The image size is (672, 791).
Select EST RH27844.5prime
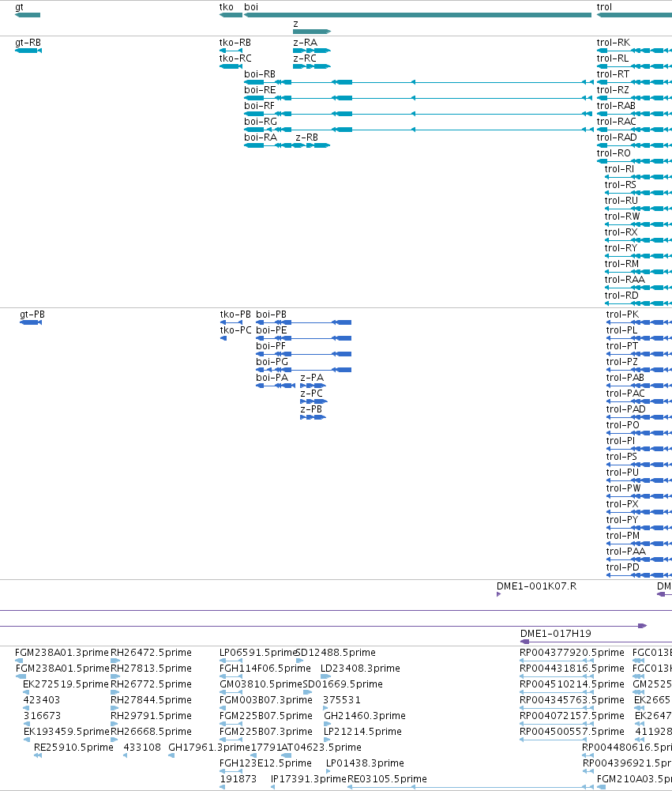[x=152, y=700]
